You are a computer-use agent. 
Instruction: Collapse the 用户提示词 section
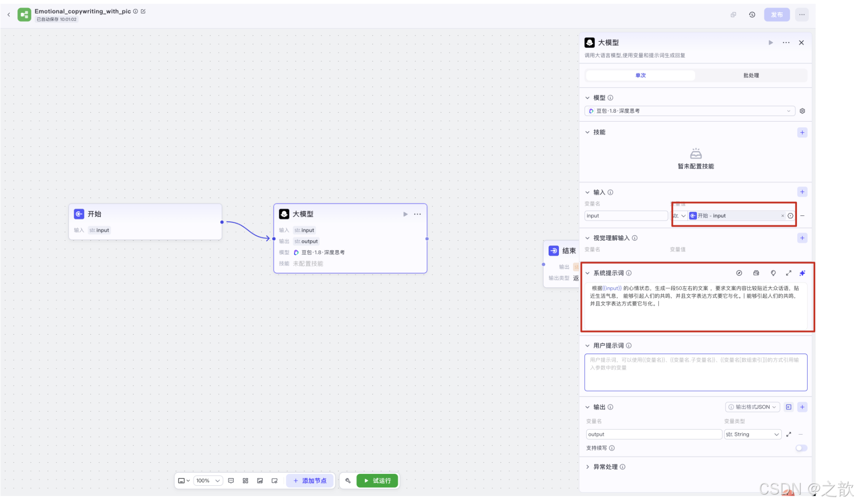[587, 346]
